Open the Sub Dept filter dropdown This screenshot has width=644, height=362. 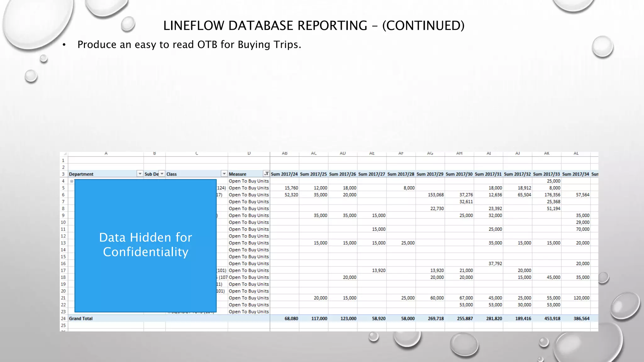pos(162,174)
